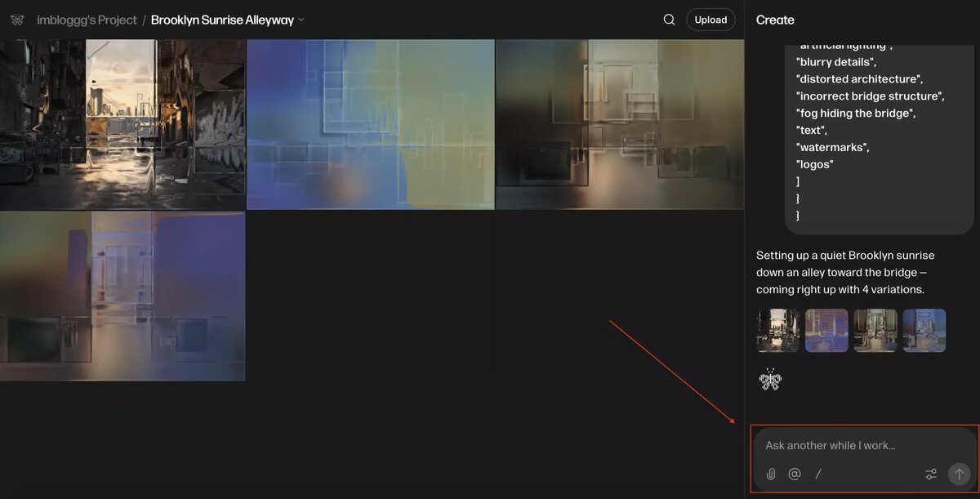The image size is (980, 499).
Task: Click the "watermarks" prompt line
Action: pos(833,147)
